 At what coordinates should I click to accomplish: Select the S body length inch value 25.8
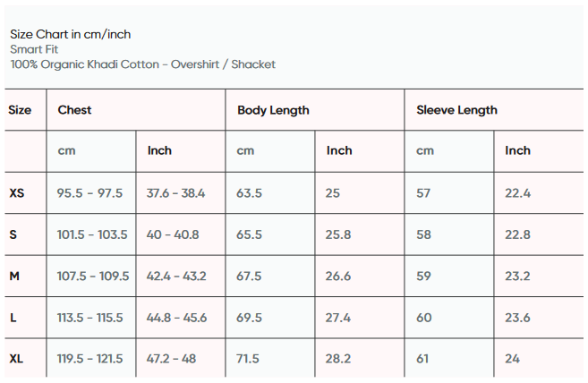(x=338, y=234)
